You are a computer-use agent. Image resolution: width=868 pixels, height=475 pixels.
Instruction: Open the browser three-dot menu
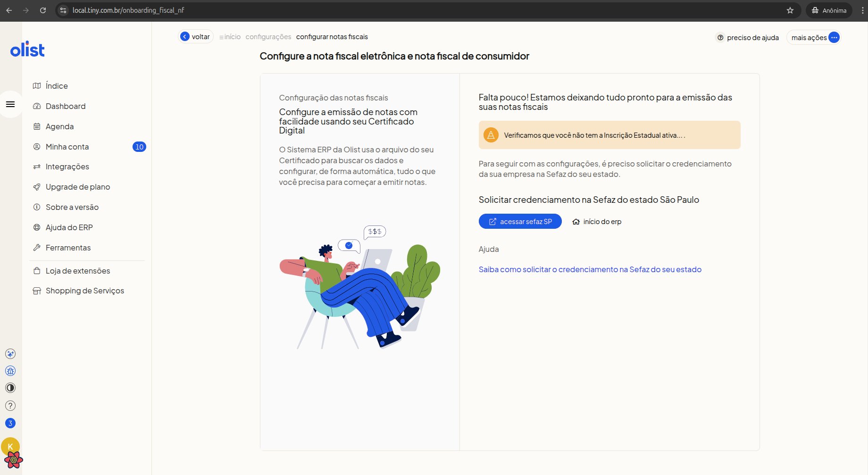click(862, 10)
